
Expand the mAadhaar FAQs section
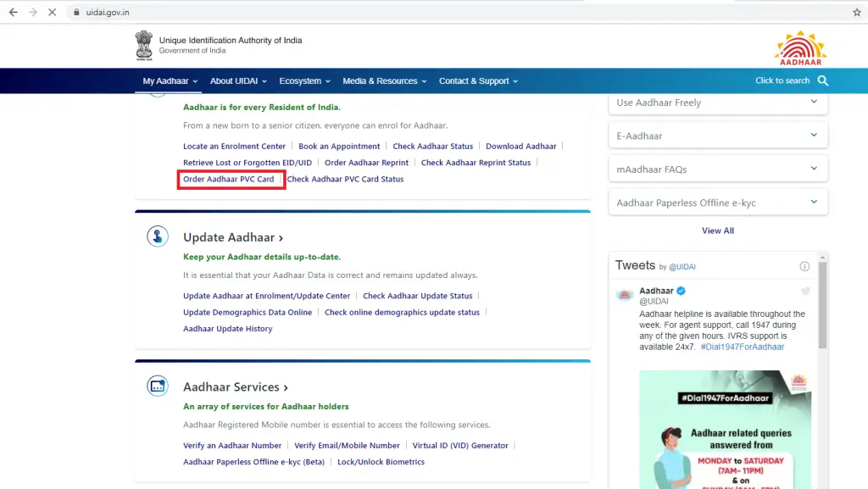point(718,169)
